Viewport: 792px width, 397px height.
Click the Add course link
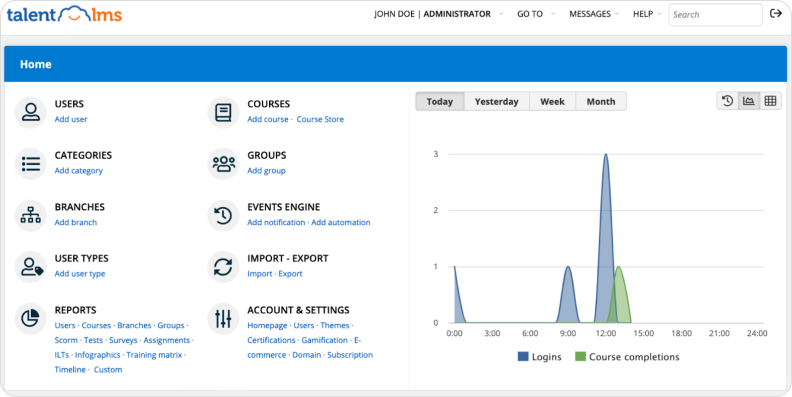click(x=268, y=119)
